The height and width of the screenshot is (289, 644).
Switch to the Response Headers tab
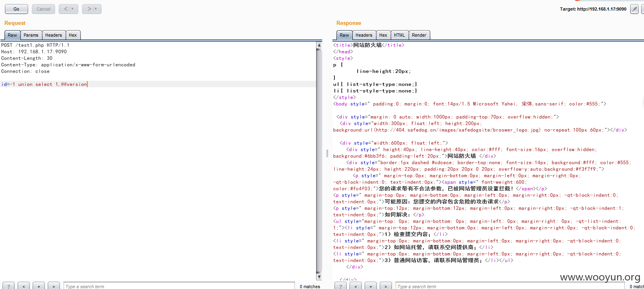364,35
